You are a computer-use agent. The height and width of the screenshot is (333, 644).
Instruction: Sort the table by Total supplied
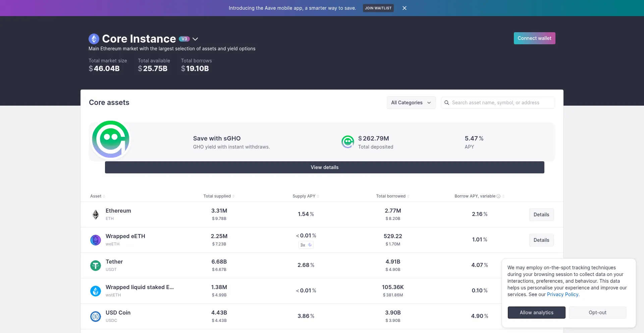click(219, 196)
